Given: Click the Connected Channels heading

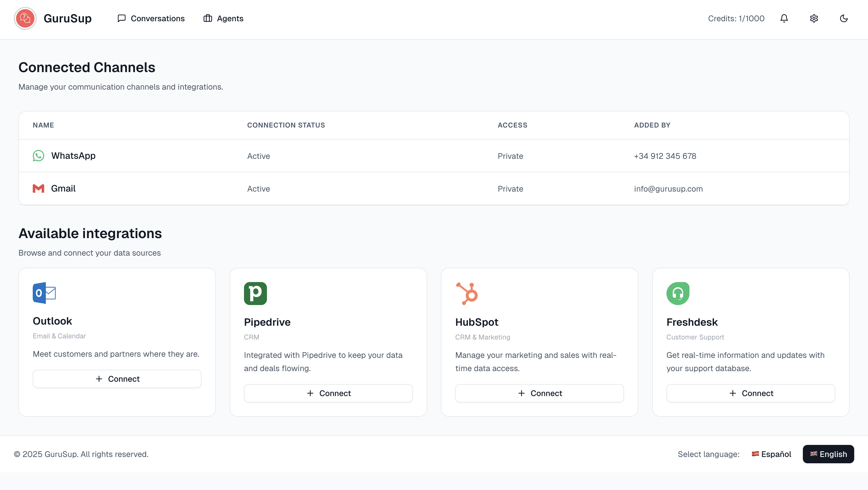Looking at the screenshot, I should [x=87, y=67].
